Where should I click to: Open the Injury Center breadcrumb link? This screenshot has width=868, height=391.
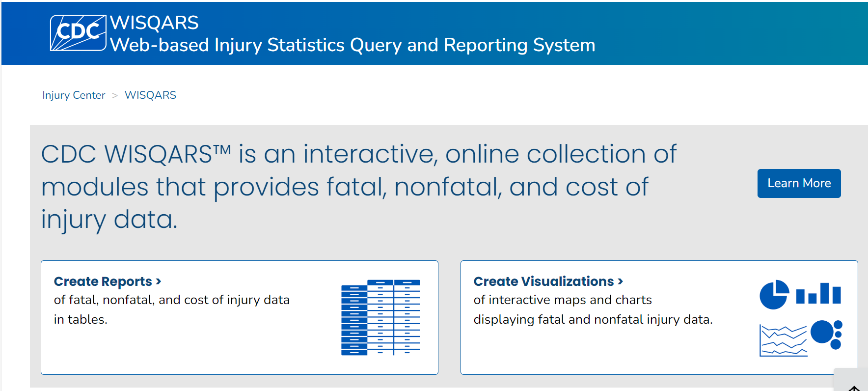(74, 95)
